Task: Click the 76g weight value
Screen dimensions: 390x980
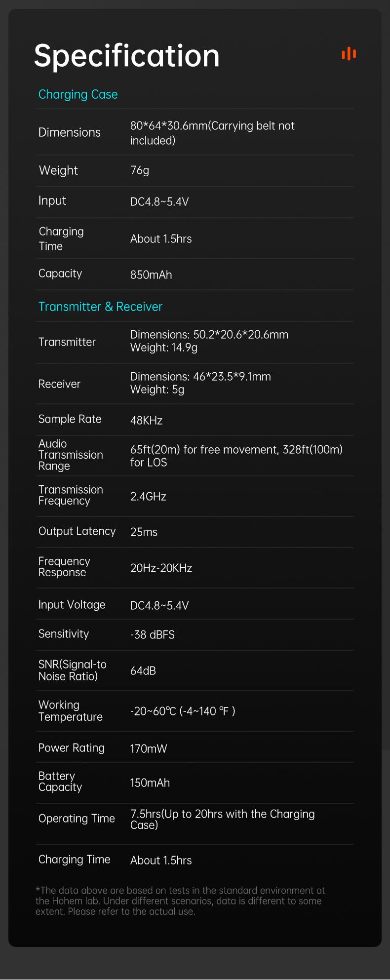Action: point(140,170)
